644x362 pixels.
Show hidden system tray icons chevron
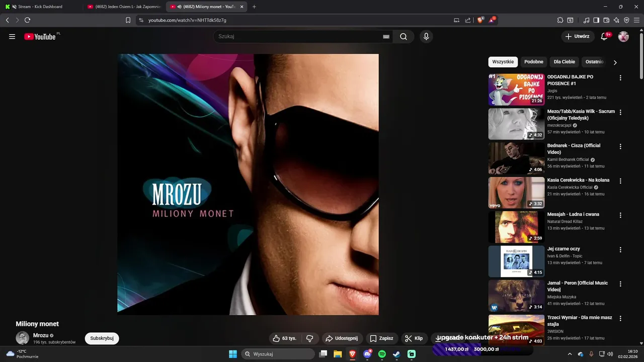(x=570, y=354)
